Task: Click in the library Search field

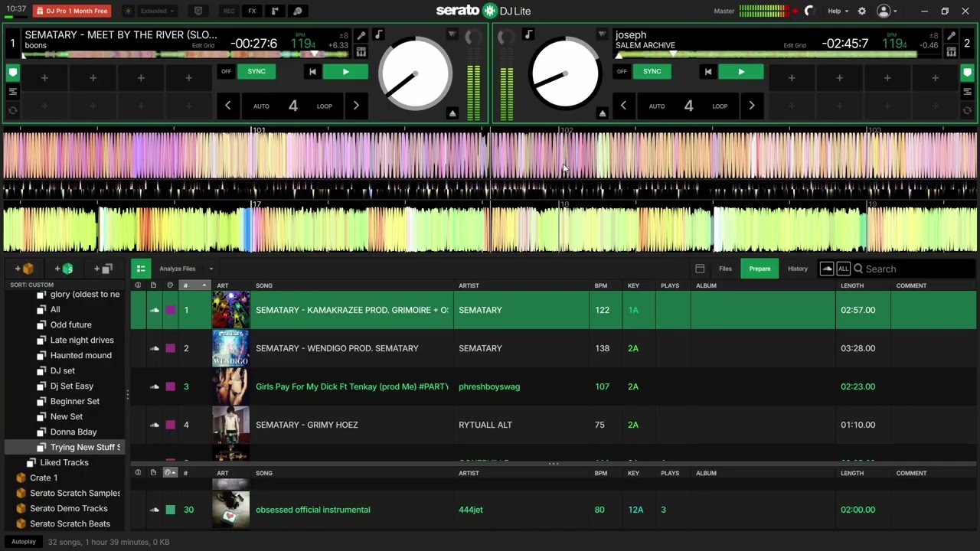Action: point(915,269)
